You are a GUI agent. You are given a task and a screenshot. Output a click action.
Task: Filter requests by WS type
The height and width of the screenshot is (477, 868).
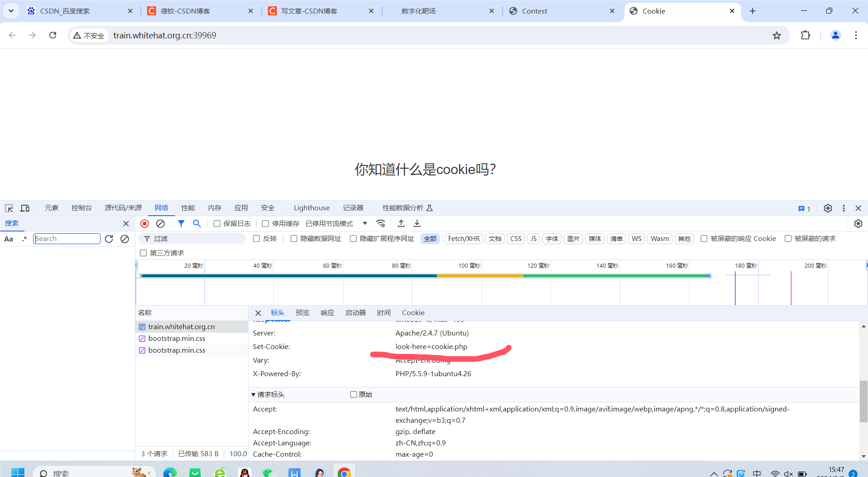point(637,239)
